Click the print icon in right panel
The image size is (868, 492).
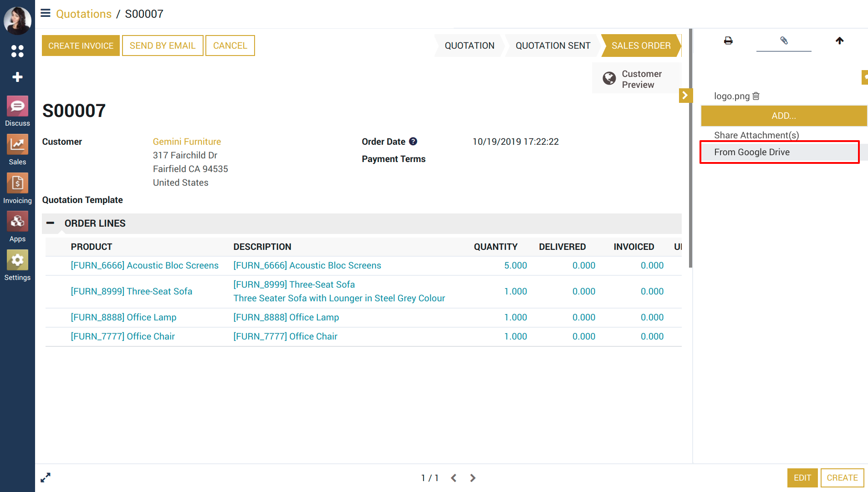pyautogui.click(x=728, y=41)
